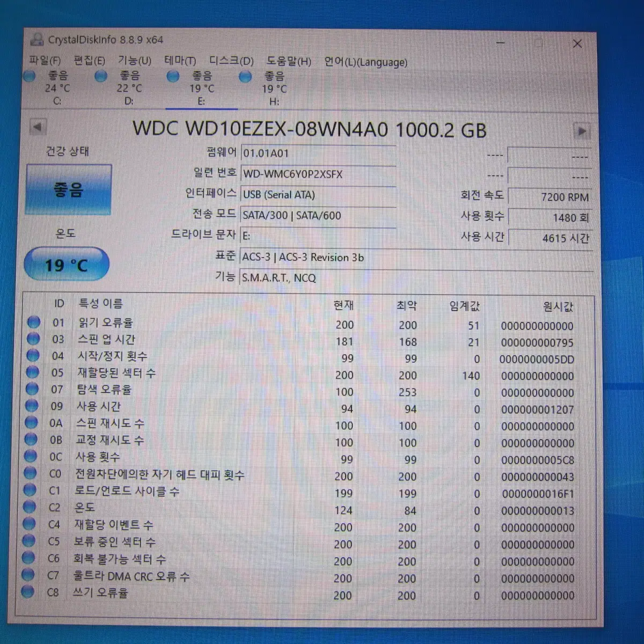Open the 디스크(D) menu
The width and height of the screenshot is (644, 644).
pyautogui.click(x=231, y=61)
